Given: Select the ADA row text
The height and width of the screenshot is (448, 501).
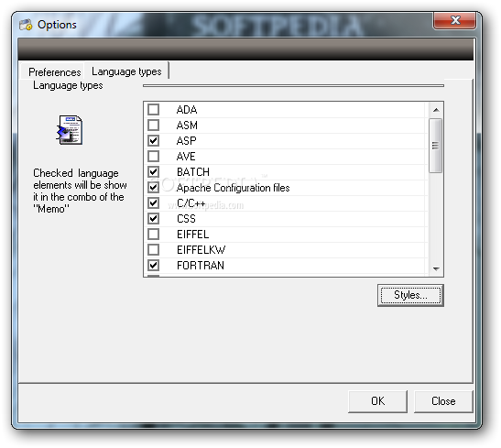Looking at the screenshot, I should [187, 110].
